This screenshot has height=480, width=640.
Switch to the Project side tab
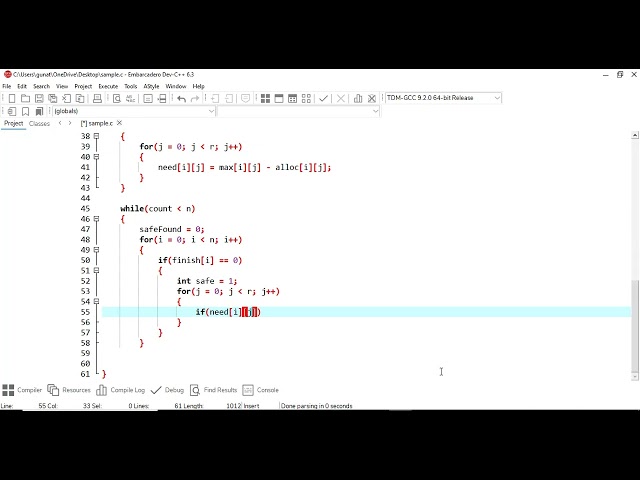(x=13, y=123)
